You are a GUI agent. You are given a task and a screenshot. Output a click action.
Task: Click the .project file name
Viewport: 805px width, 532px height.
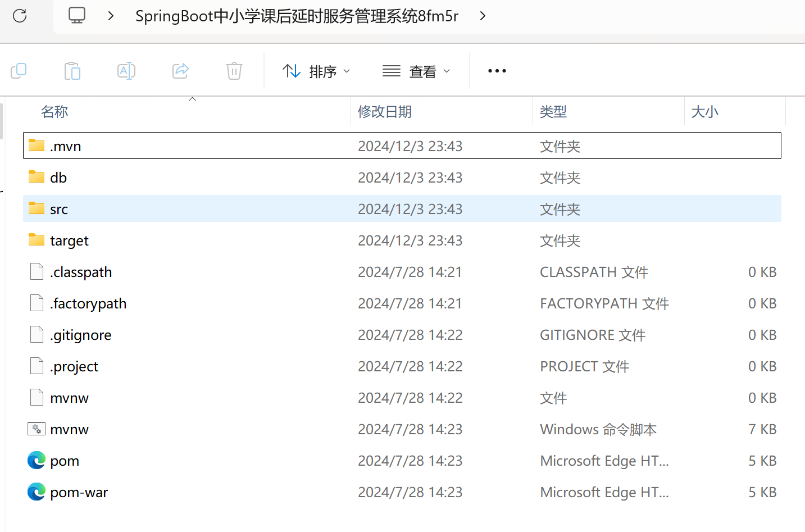[74, 367]
